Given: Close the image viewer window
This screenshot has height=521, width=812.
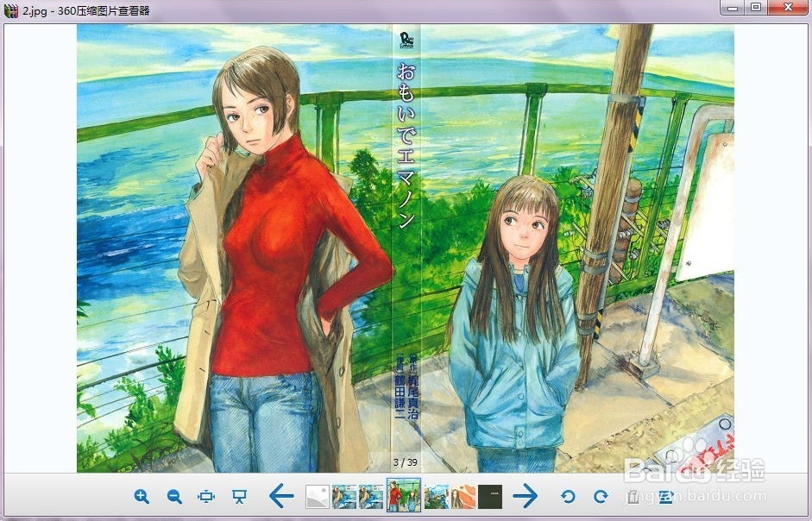Looking at the screenshot, I should 788,7.
